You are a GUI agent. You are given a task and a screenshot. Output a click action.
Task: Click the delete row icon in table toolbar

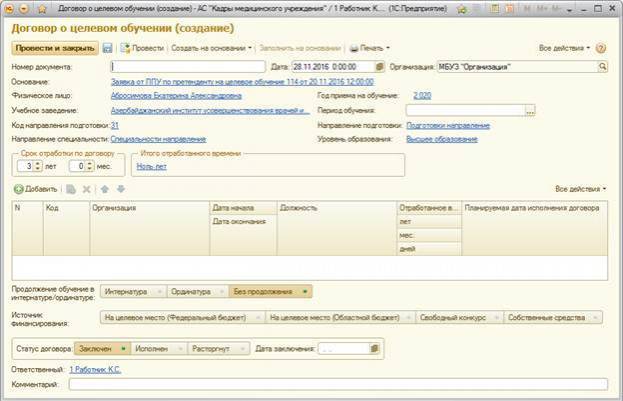(86, 189)
